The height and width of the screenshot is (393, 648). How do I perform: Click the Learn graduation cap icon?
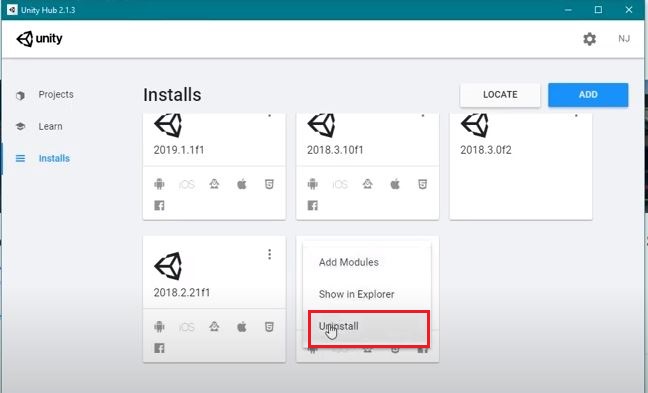click(x=20, y=126)
